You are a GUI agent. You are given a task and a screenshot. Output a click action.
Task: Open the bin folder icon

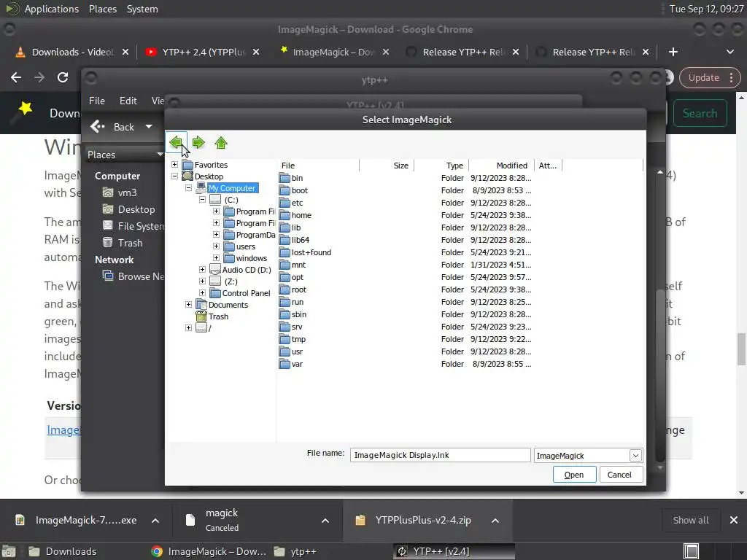pos(285,178)
